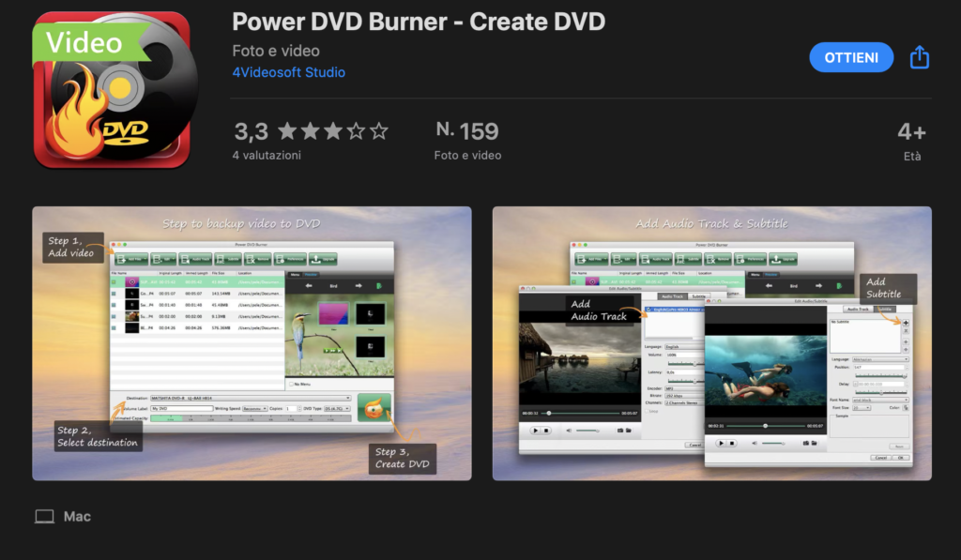Click the "4+" age rating
961x560 pixels.
(912, 131)
